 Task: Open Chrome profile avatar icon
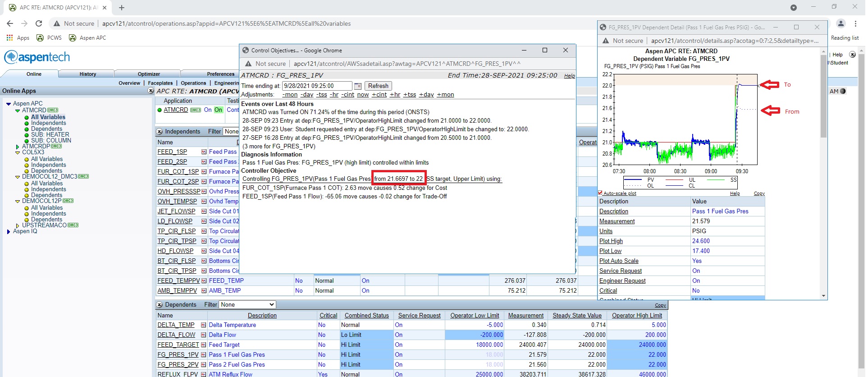(x=841, y=23)
